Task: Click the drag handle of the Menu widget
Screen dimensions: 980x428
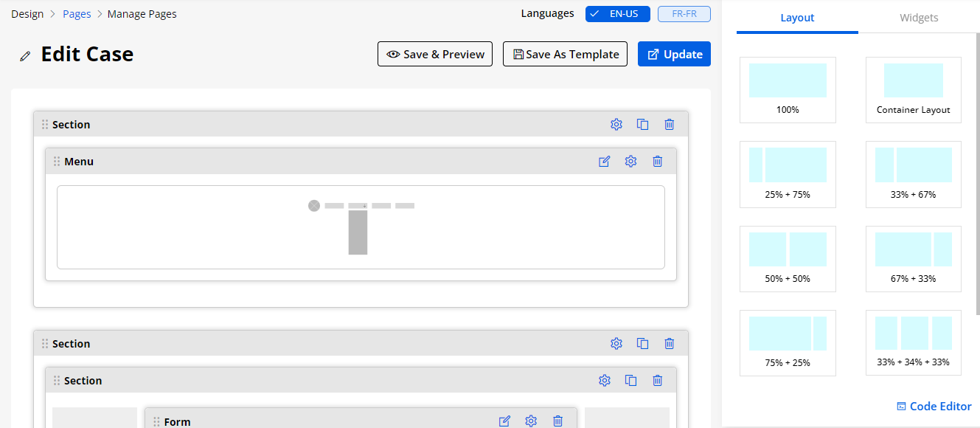Action: [x=57, y=162]
